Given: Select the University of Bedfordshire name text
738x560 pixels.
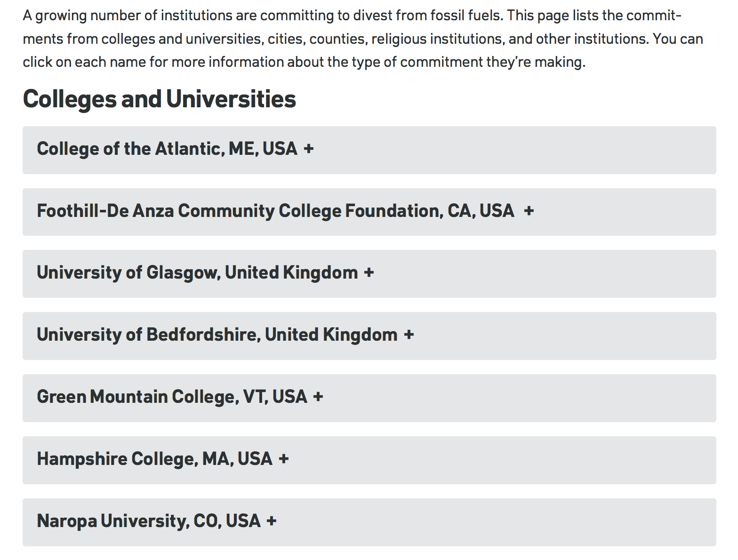Looking at the screenshot, I should point(217,335).
